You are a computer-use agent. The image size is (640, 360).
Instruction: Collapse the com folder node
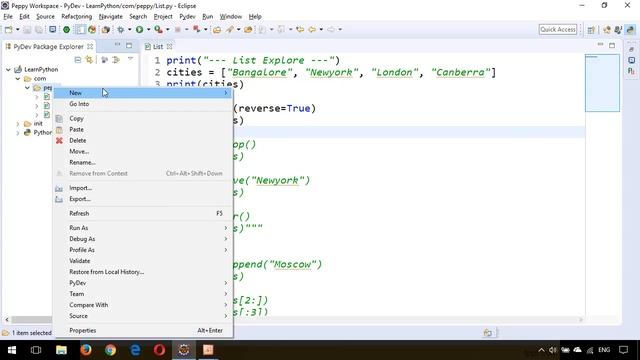(18, 78)
